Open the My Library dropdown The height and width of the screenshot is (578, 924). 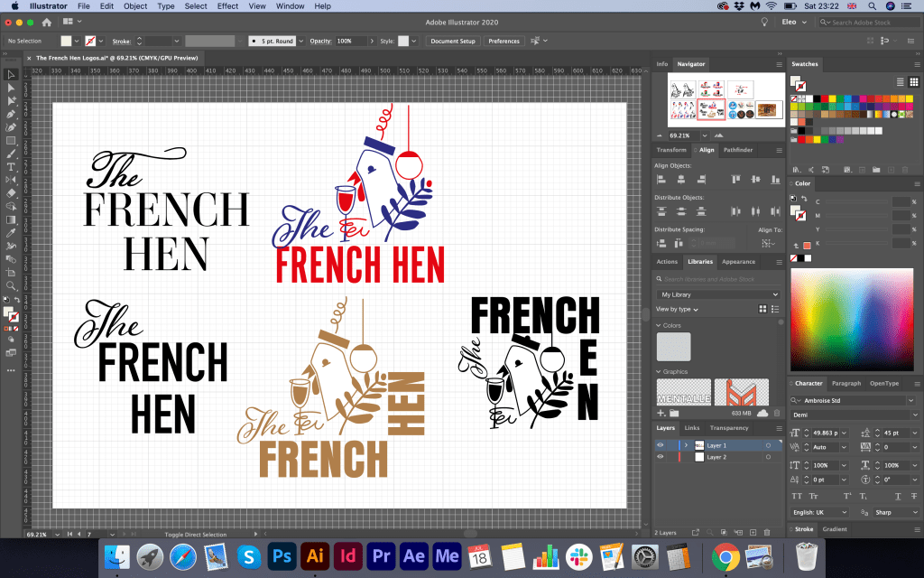point(719,294)
